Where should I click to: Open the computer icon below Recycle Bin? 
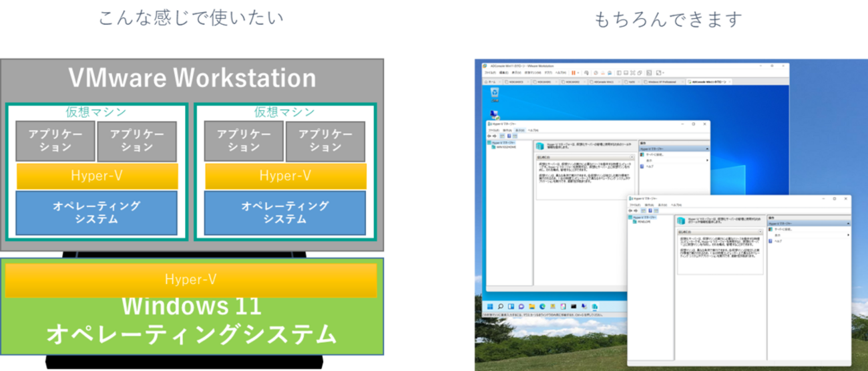pos(495,115)
